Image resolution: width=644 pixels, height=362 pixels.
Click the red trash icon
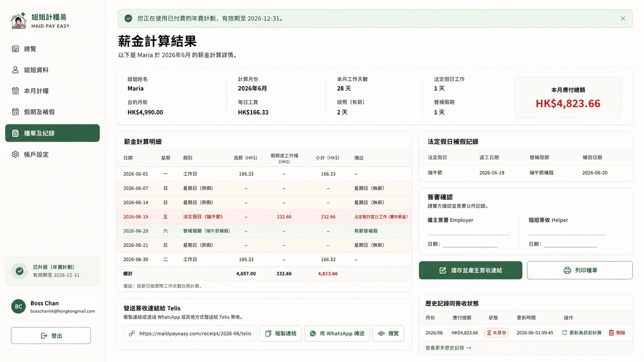(x=611, y=333)
